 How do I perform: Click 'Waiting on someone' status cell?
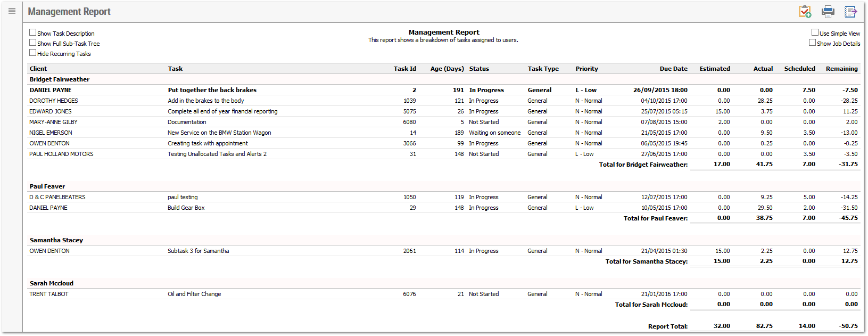pyautogui.click(x=495, y=133)
